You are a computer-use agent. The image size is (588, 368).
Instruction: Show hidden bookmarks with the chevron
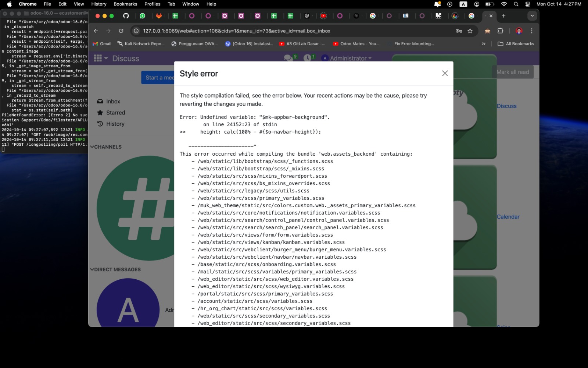click(483, 44)
